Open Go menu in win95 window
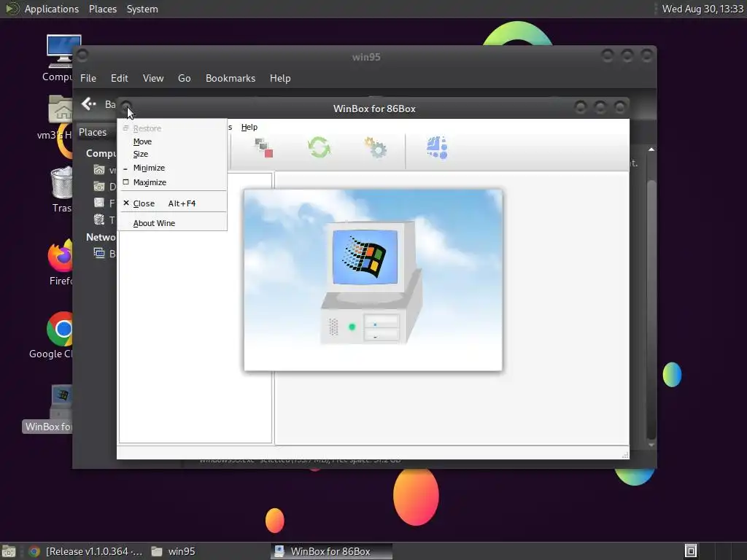This screenshot has height=560, width=747. coord(185,78)
